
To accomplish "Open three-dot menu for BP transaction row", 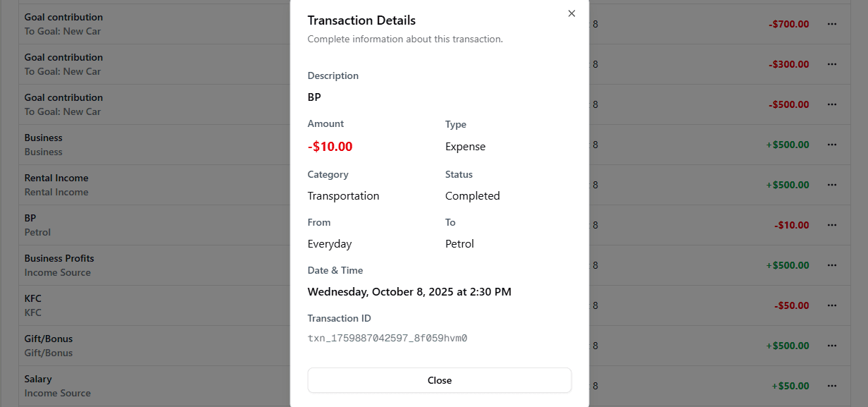I will coord(832,225).
